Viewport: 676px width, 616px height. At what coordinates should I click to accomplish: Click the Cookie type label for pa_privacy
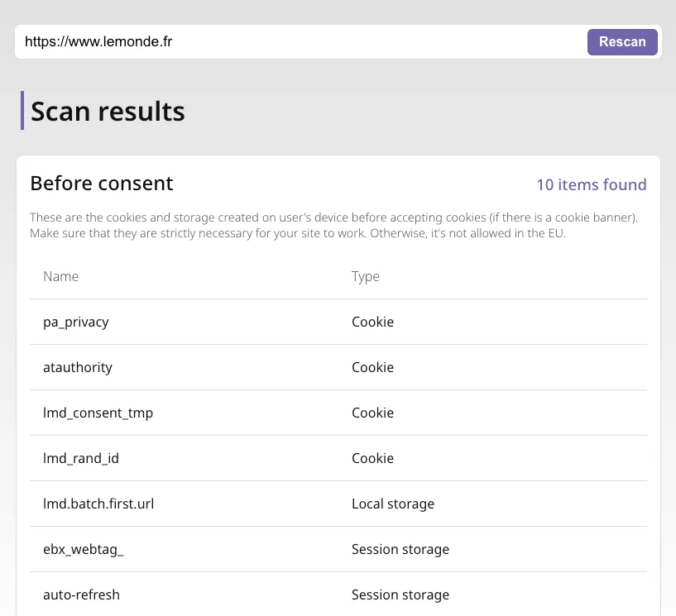tap(372, 322)
